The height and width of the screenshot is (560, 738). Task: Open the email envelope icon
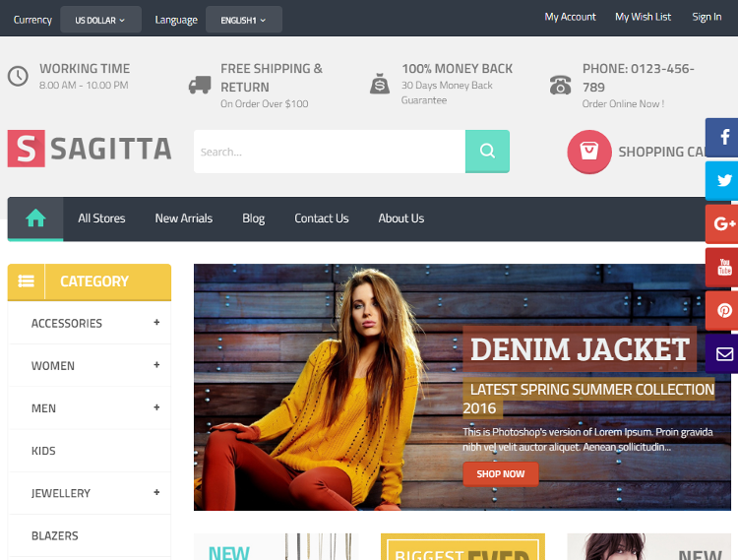722,353
